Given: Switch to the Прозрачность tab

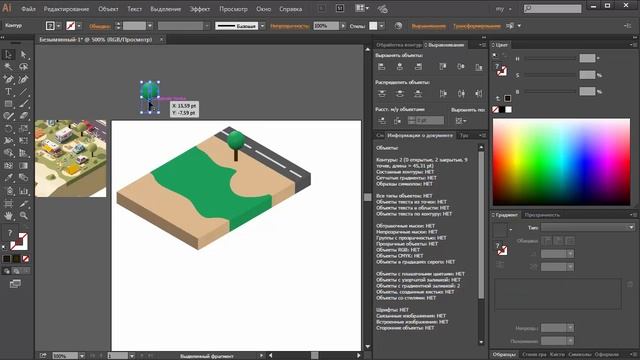Looking at the screenshot, I should tap(542, 215).
